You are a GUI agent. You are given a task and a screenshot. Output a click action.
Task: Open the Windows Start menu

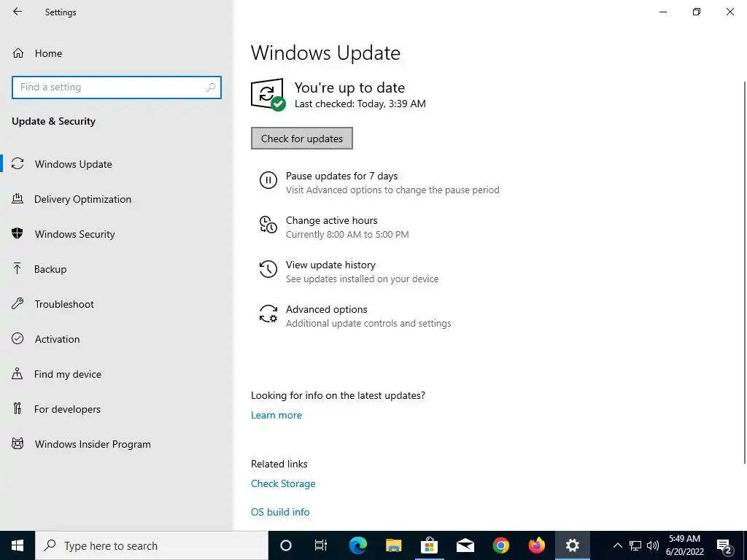tap(18, 545)
